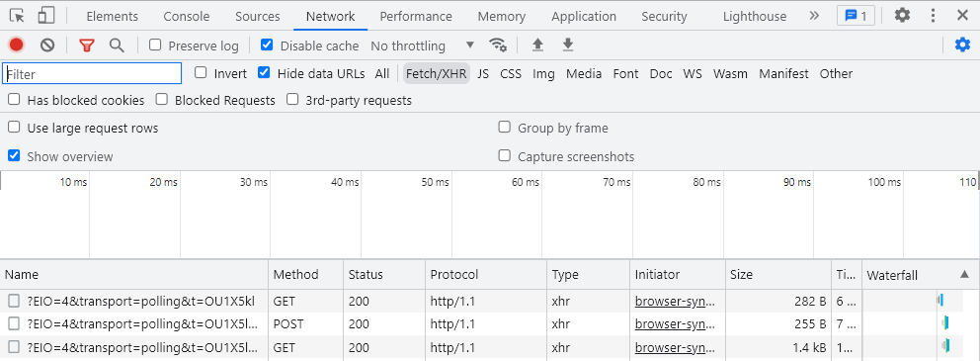Toggle the red filter funnel icon
Viewport: 980px width, 361px height.
pos(87,45)
